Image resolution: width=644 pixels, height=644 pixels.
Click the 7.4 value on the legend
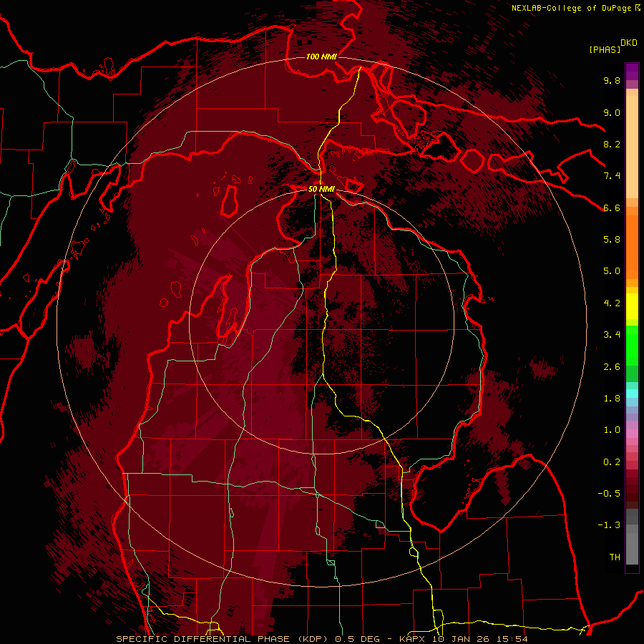click(x=612, y=176)
